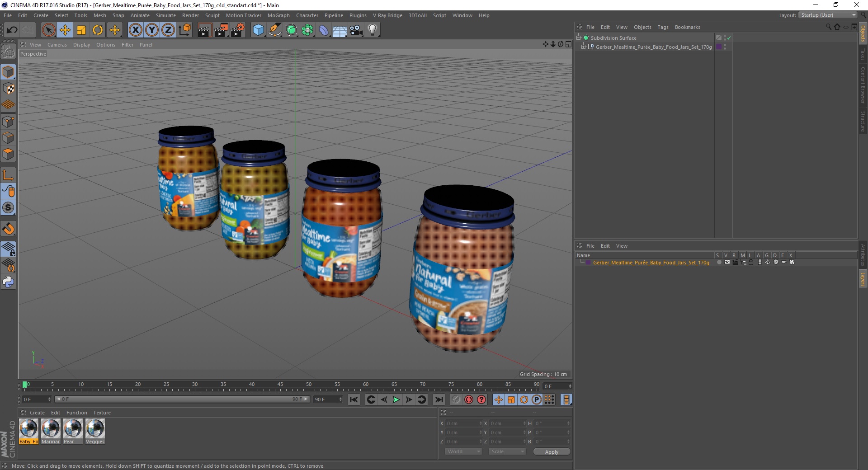This screenshot has height=470, width=868.
Task: Add Subdivision Surface generator
Action: tap(291, 30)
